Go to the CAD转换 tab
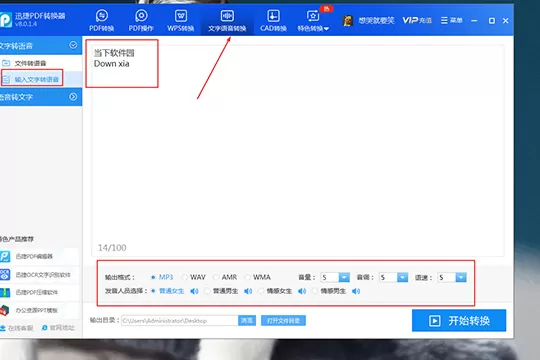The height and width of the screenshot is (360, 540). click(x=273, y=21)
